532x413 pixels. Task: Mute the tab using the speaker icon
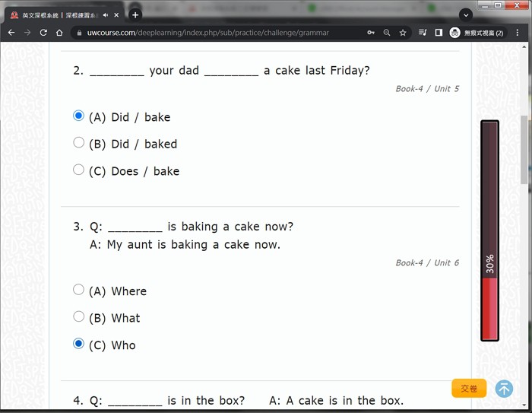pyautogui.click(x=106, y=14)
